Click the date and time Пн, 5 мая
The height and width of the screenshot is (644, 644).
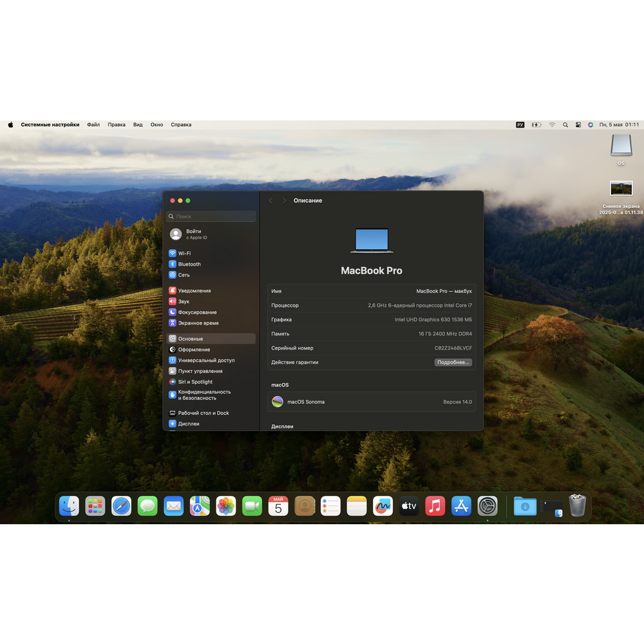click(619, 125)
